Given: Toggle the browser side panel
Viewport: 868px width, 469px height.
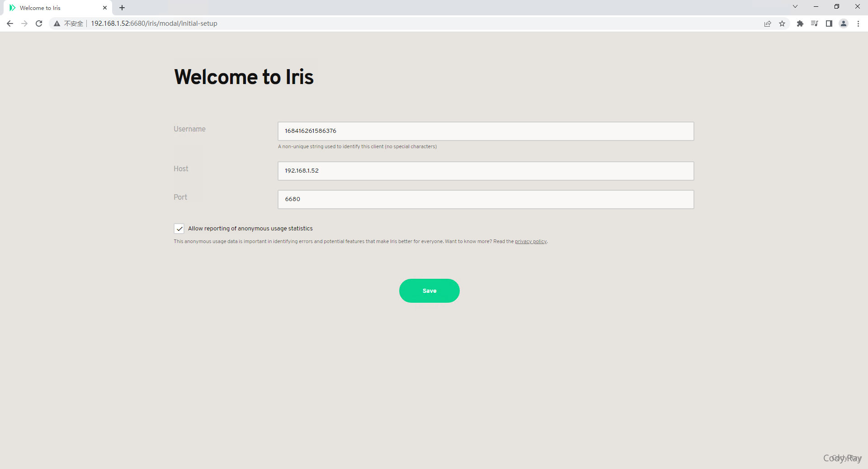Looking at the screenshot, I should (x=829, y=23).
